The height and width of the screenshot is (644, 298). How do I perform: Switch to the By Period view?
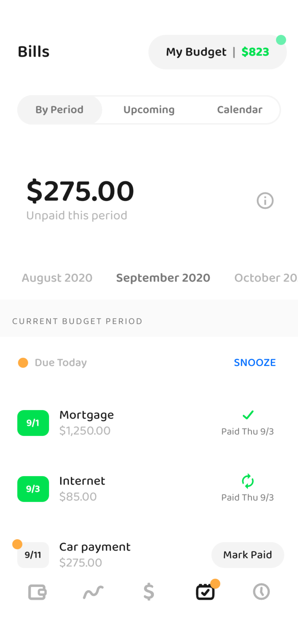(x=60, y=110)
